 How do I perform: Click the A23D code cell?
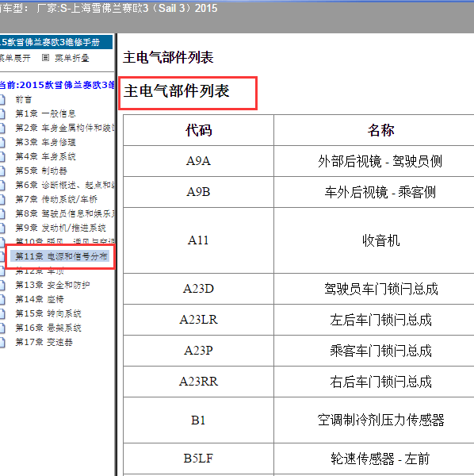point(199,289)
